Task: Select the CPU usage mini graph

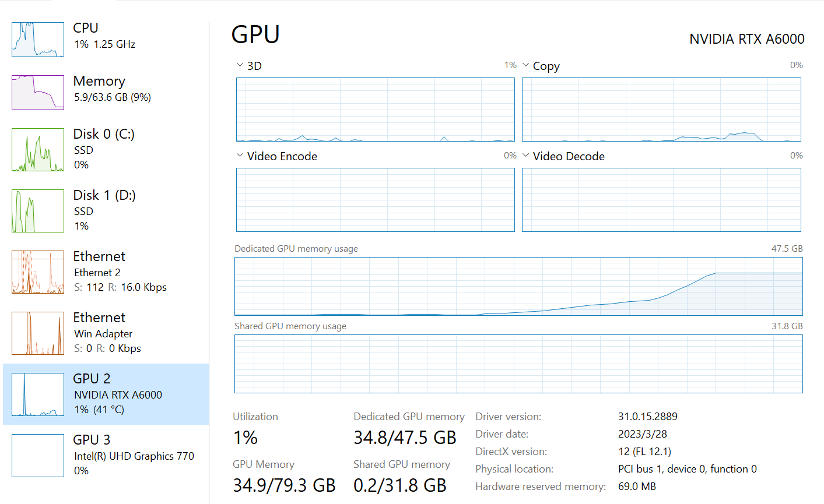Action: tap(38, 40)
